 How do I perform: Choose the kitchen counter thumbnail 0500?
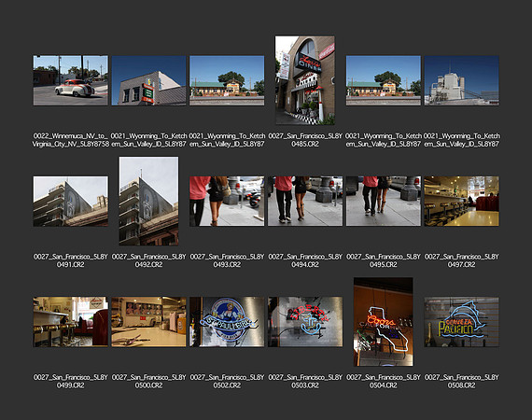coord(148,322)
